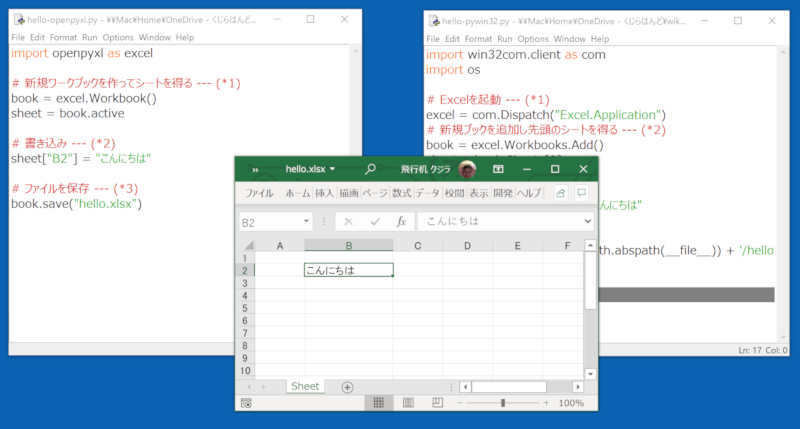Image resolution: width=800 pixels, height=429 pixels.
Task: Open the ヘルプ ribbon tab
Action: [x=529, y=193]
